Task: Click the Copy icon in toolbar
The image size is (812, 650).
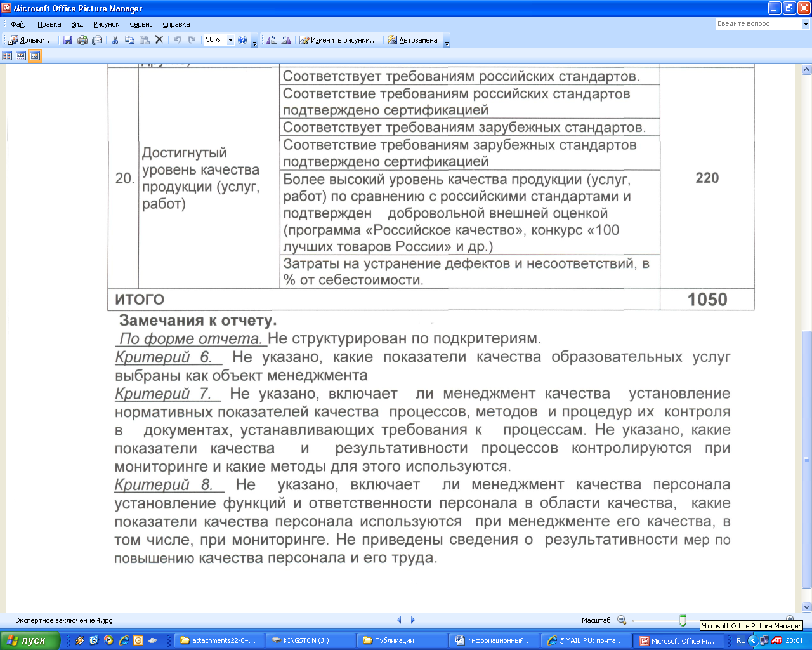Action: point(130,40)
